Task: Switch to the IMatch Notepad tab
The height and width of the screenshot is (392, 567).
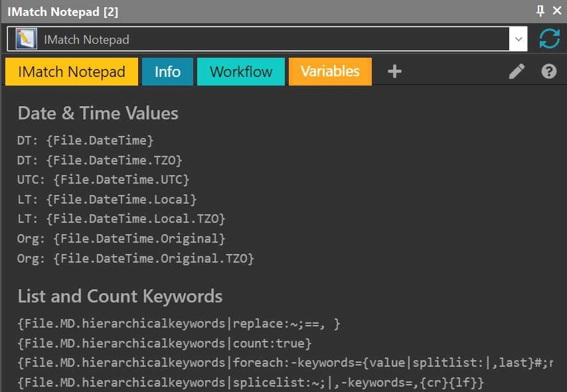Action: (72, 72)
